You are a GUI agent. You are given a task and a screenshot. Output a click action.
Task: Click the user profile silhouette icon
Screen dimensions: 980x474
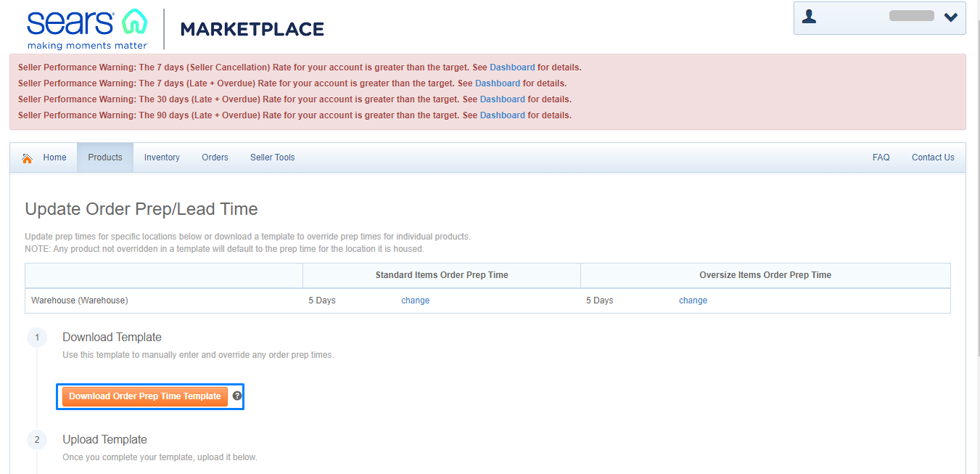click(x=810, y=17)
